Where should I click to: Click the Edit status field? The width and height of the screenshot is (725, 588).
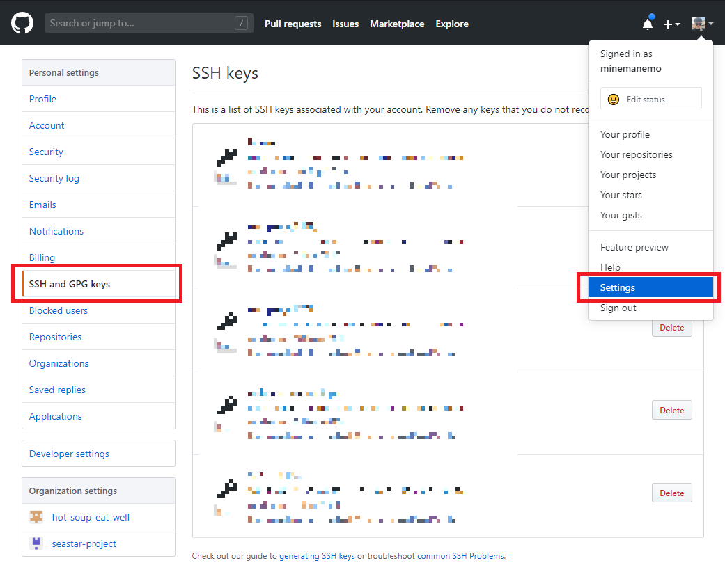click(650, 99)
